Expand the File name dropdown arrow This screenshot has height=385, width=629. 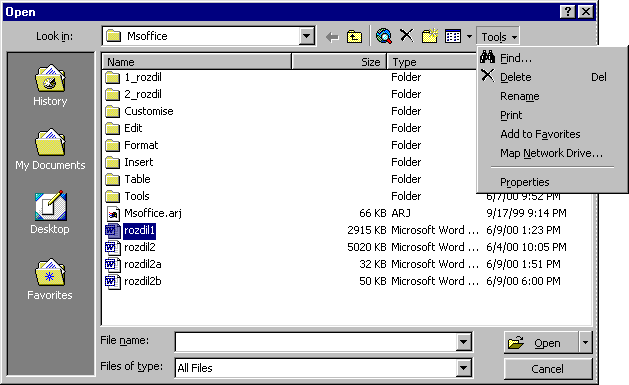point(463,342)
